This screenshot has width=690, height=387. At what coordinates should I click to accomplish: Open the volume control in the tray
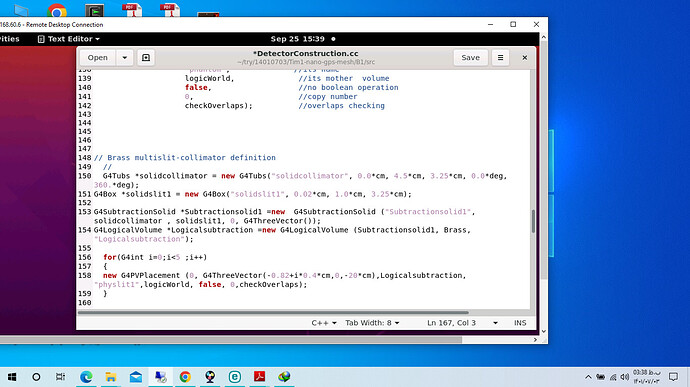pos(624,377)
